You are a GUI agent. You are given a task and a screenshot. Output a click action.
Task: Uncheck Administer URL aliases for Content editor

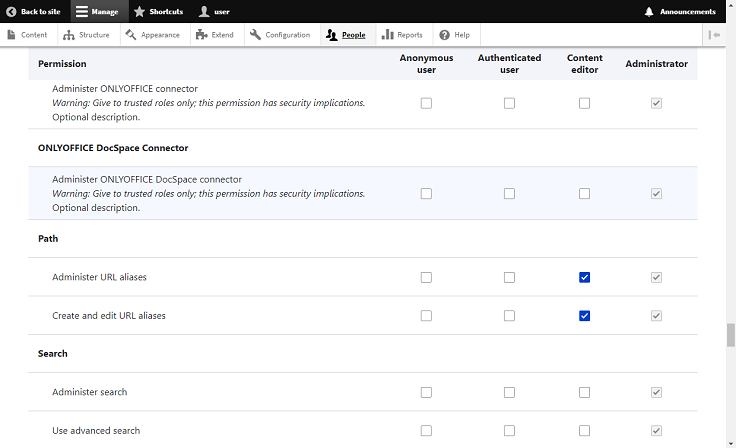tap(584, 278)
